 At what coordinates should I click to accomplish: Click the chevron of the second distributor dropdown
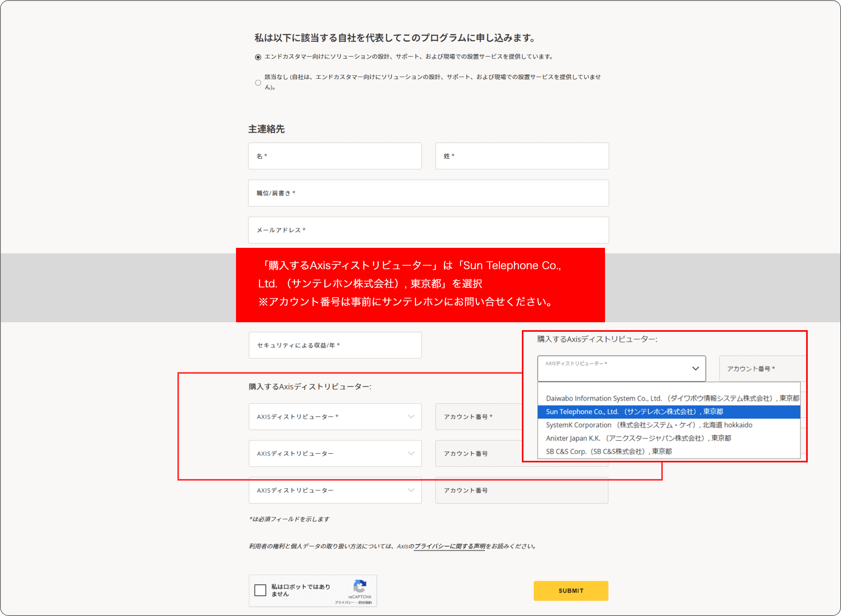pos(411,453)
